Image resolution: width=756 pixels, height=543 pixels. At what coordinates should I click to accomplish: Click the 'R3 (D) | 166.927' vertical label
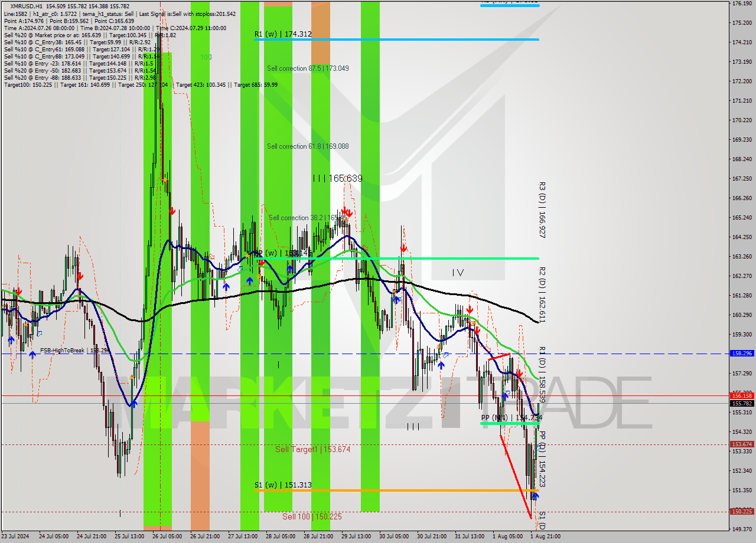point(542,210)
